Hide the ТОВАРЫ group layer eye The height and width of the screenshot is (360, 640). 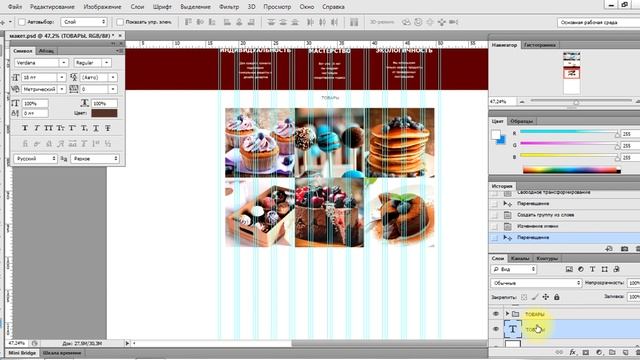(x=496, y=314)
